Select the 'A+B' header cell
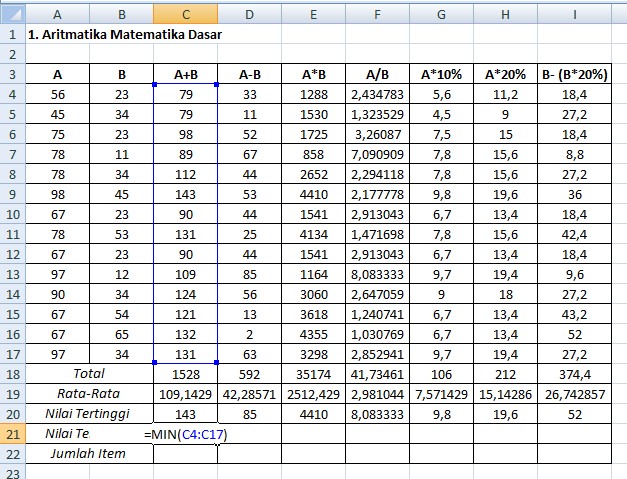This screenshot has height=479, width=627. pyautogui.click(x=186, y=74)
